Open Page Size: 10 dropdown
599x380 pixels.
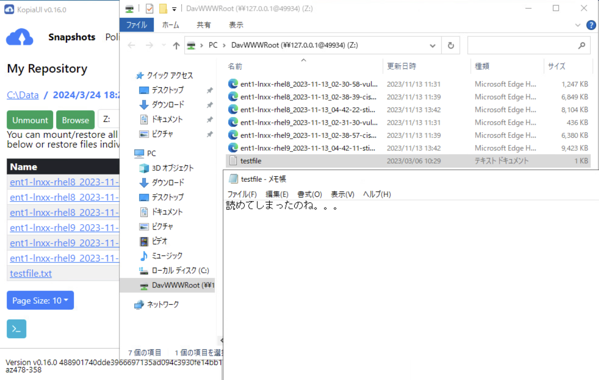[40, 301]
